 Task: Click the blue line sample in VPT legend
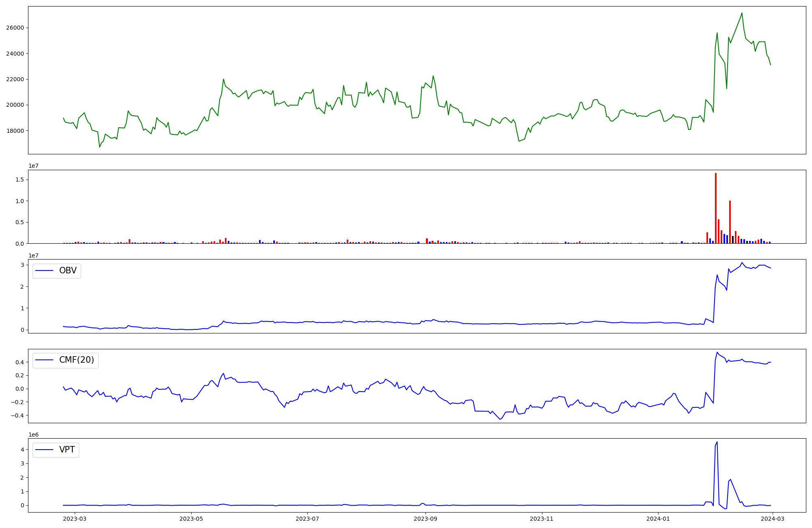click(45, 450)
